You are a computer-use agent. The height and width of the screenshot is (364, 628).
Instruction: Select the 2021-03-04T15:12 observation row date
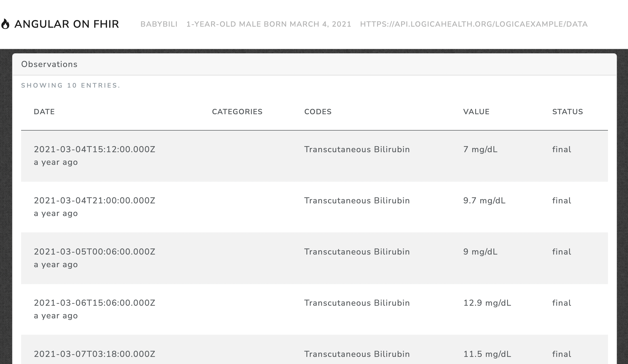coord(94,149)
